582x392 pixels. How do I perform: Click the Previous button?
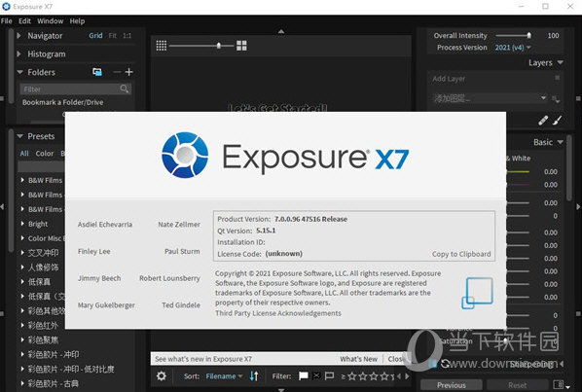pyautogui.click(x=451, y=385)
